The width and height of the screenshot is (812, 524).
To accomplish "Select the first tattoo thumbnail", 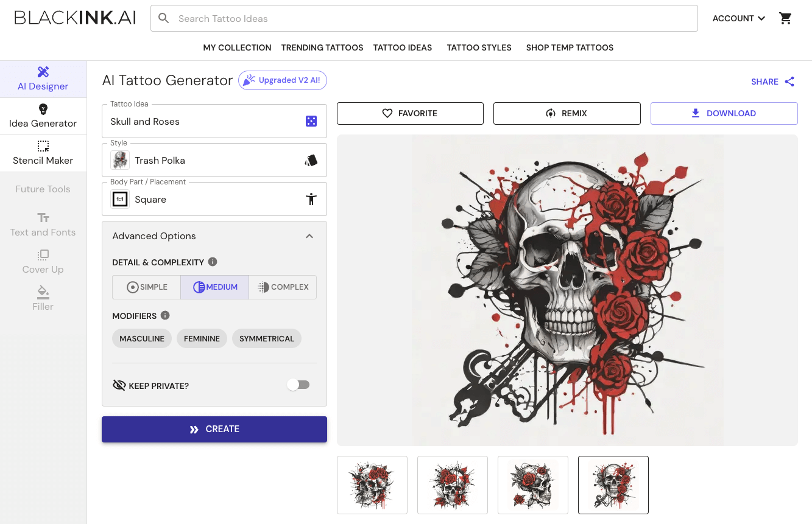I will (372, 485).
